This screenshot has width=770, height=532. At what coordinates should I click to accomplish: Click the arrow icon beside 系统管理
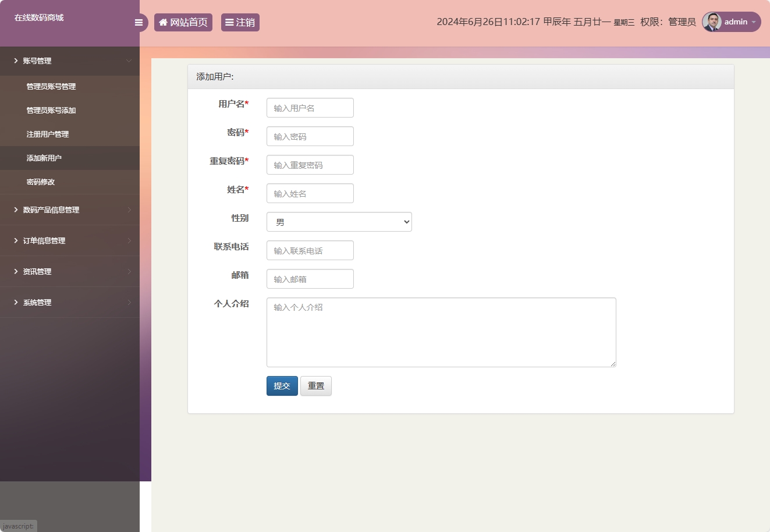tap(129, 302)
